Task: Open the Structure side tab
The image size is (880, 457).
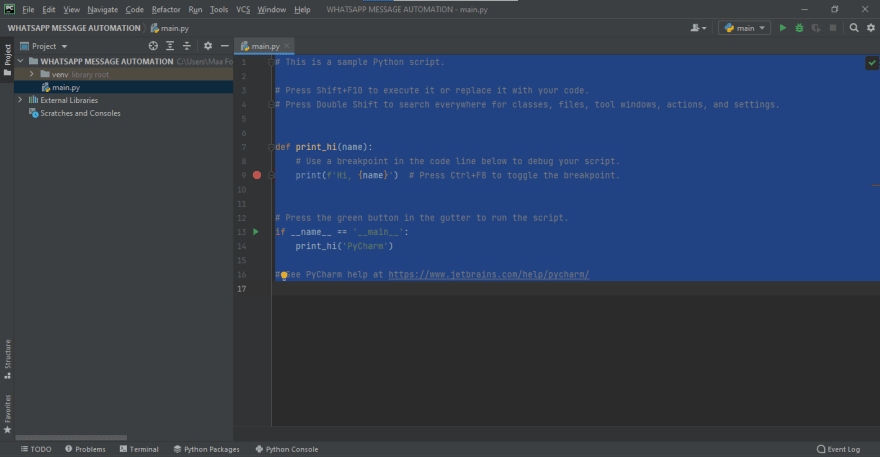Action: [x=7, y=359]
